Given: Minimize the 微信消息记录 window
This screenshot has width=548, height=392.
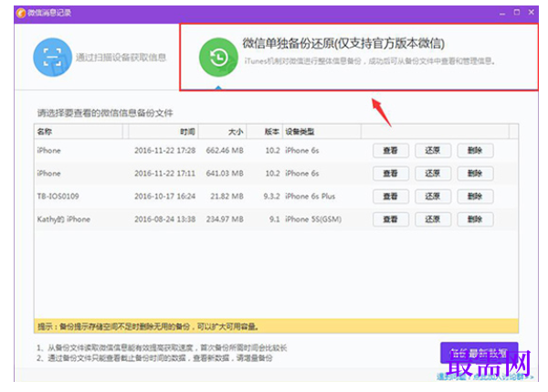Looking at the screenshot, I should tap(502, 13).
